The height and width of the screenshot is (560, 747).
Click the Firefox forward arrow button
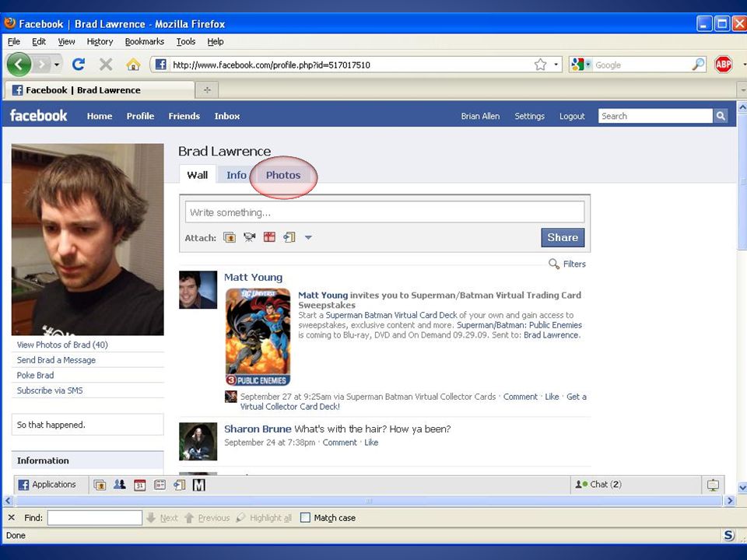42,65
